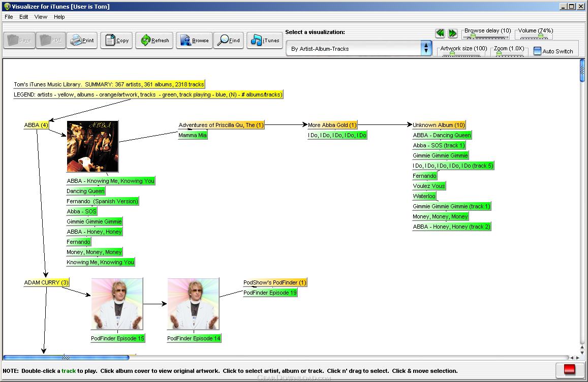588x382 pixels.
Task: Select the Fernando (Spanish Version) track
Action: [x=102, y=201]
